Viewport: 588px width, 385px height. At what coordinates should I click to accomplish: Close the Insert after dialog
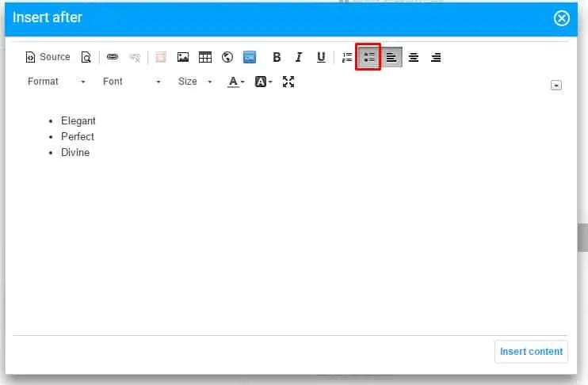(x=561, y=18)
